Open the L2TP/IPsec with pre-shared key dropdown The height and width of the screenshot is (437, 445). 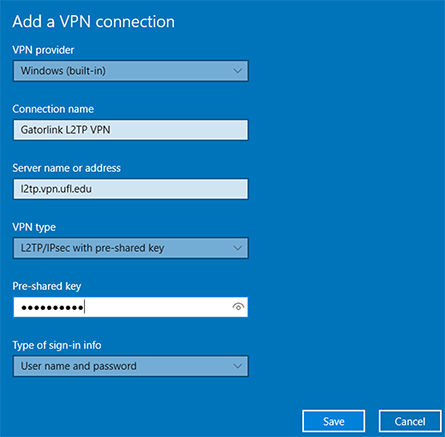click(x=131, y=248)
